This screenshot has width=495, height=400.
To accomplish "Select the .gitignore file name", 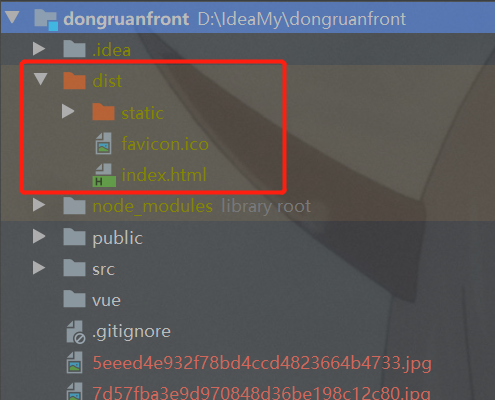I will 131,331.
